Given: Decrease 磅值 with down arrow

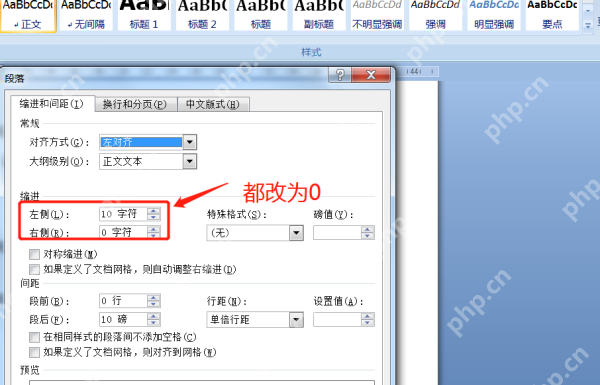Looking at the screenshot, I should coord(368,236).
